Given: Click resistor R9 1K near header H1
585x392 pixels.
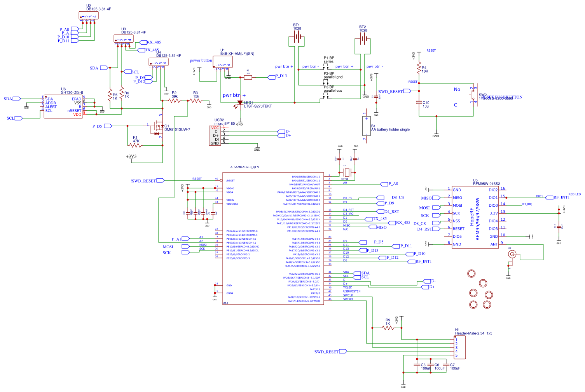Looking at the screenshot, I should (x=387, y=328).
